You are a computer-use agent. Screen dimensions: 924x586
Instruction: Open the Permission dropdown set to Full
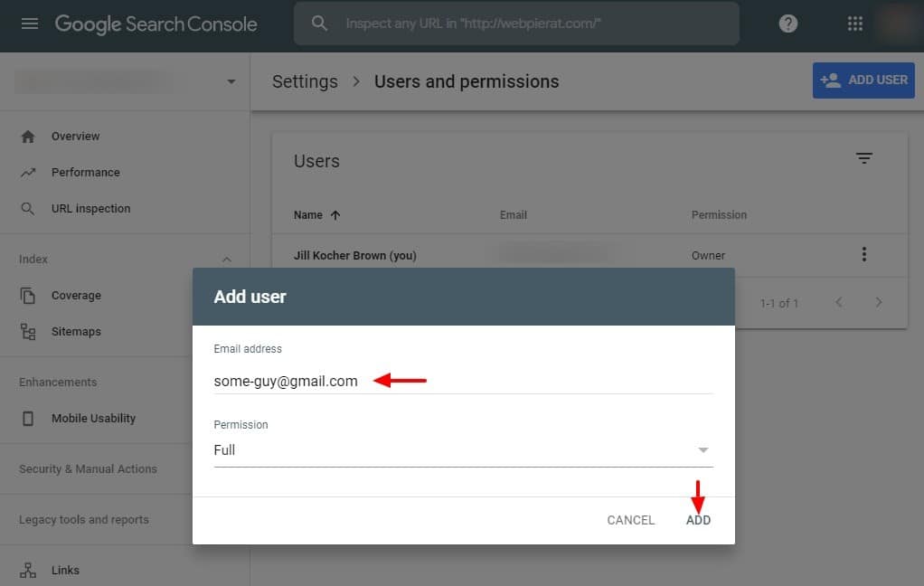coord(462,450)
